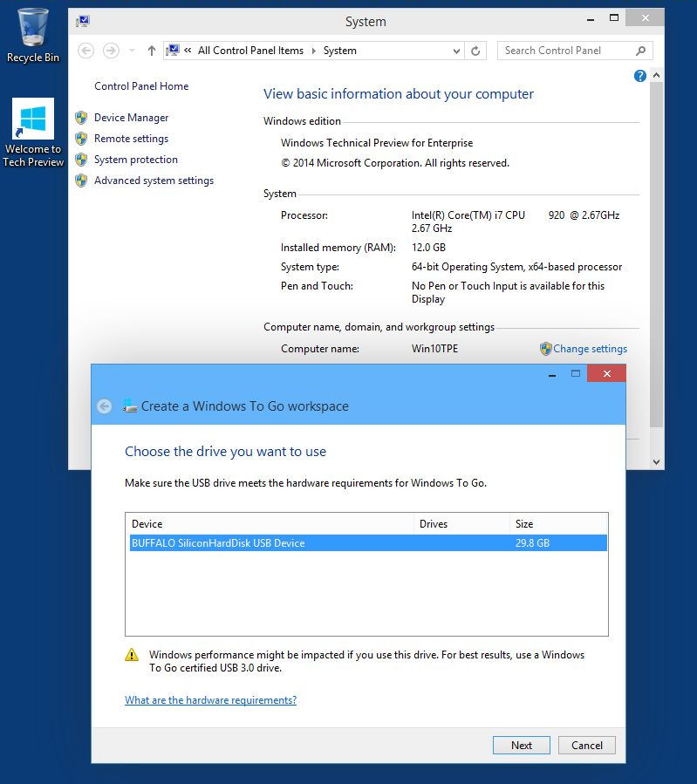This screenshot has width=697, height=784.
Task: Click Advanced system settings shield icon
Action: [81, 181]
